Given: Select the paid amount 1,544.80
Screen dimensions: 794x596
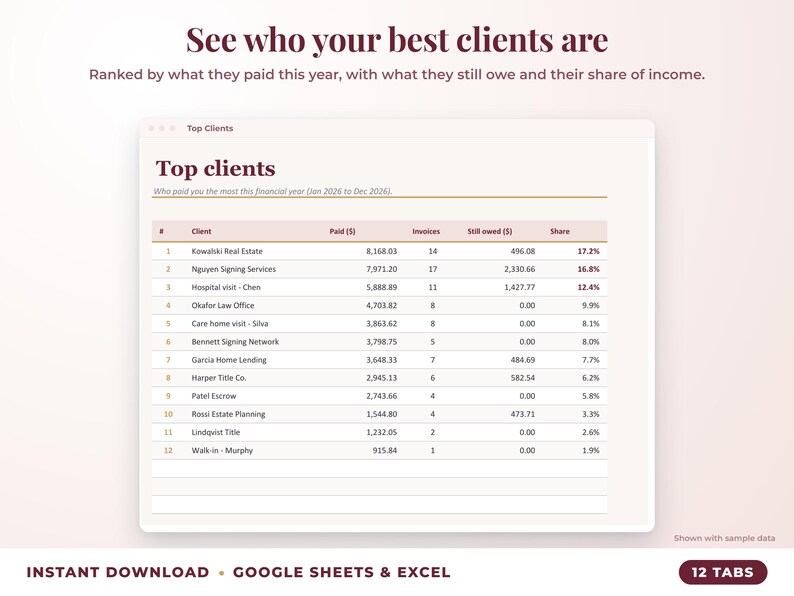Looking at the screenshot, I should pyautogui.click(x=381, y=414).
